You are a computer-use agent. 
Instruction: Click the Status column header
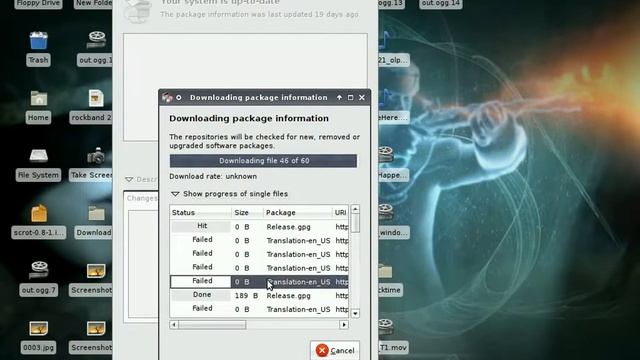(x=200, y=213)
